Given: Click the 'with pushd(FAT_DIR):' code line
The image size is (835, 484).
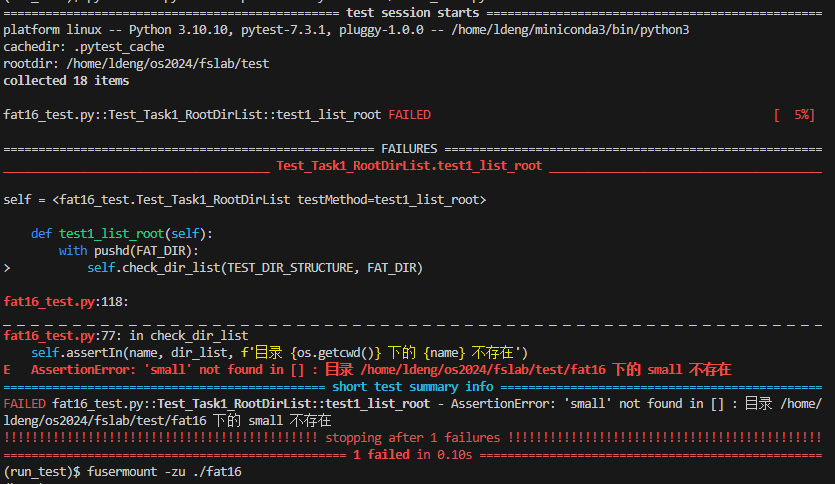Looking at the screenshot, I should [129, 250].
